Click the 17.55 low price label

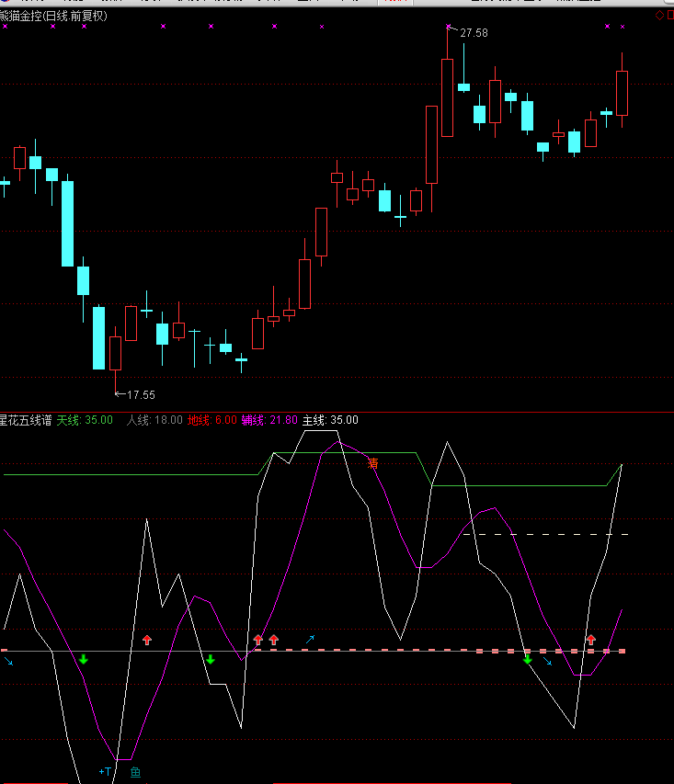click(x=141, y=395)
